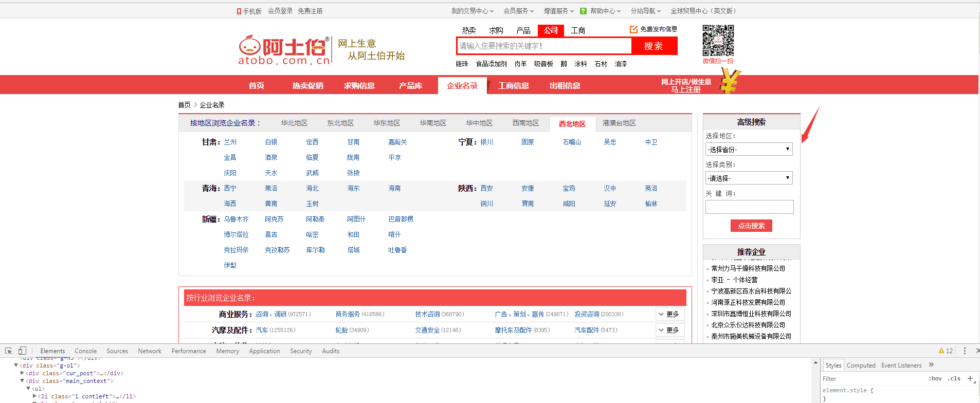Open 产品库 in the navigation bar

point(411,85)
